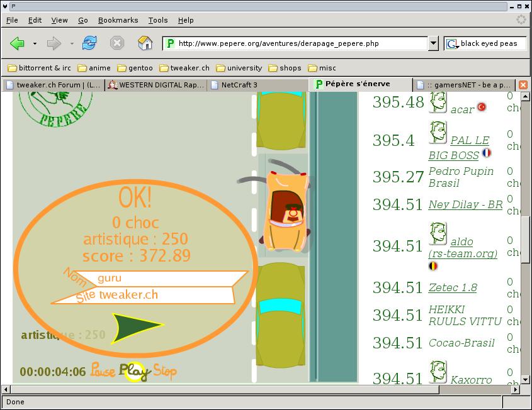
Task: Click the search engine icon in search box
Action: point(452,43)
